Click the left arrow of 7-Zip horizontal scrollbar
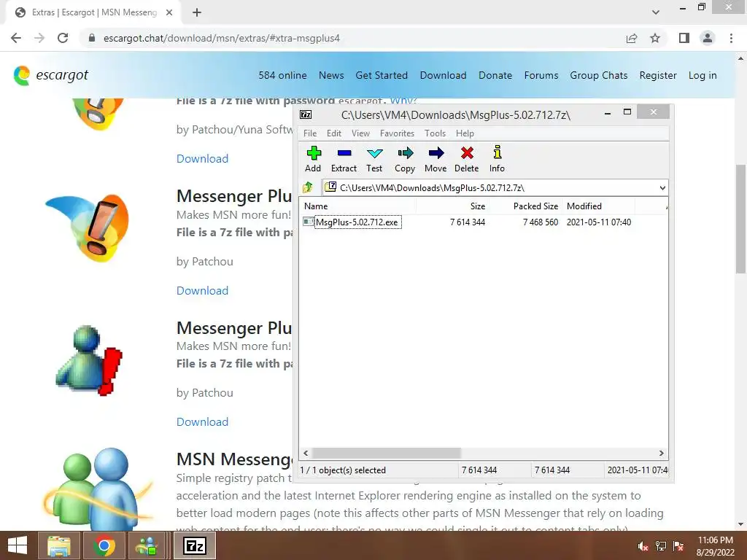The width and height of the screenshot is (747, 560). point(306,453)
